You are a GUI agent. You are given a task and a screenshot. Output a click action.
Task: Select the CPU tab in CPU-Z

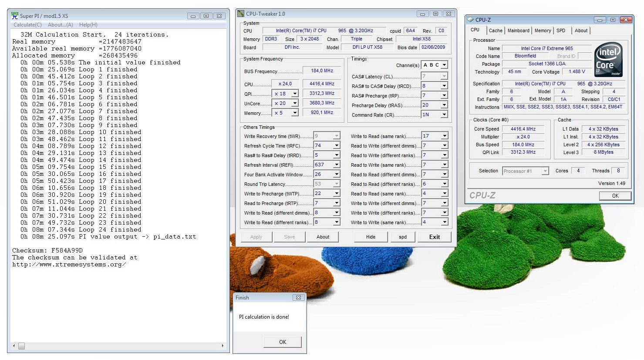(x=475, y=30)
